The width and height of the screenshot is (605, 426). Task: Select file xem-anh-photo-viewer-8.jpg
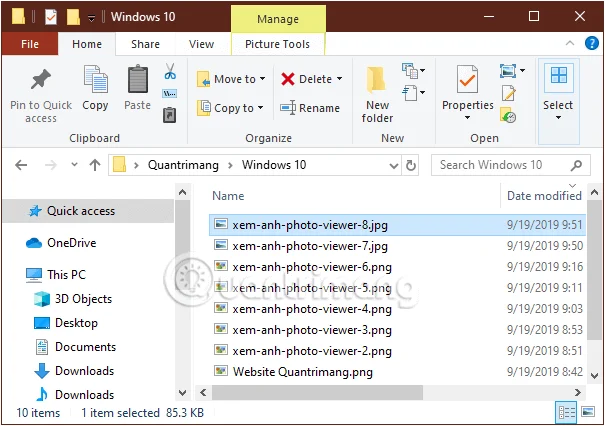point(397,225)
